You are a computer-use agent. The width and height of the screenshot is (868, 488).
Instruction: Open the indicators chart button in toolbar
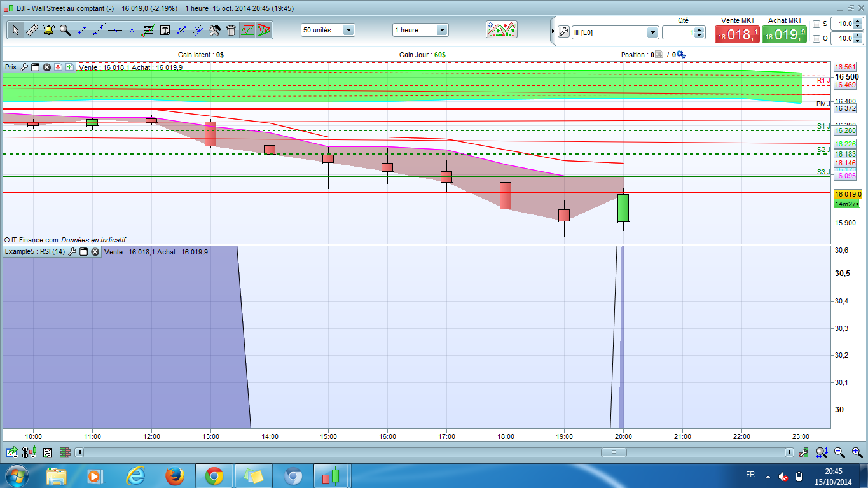[502, 30]
